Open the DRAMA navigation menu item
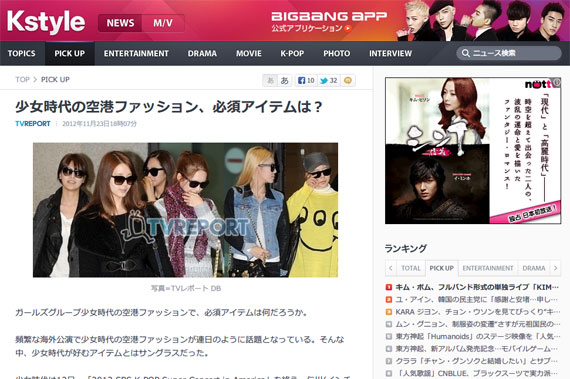Image resolution: width=570 pixels, height=379 pixels. pos(202,53)
